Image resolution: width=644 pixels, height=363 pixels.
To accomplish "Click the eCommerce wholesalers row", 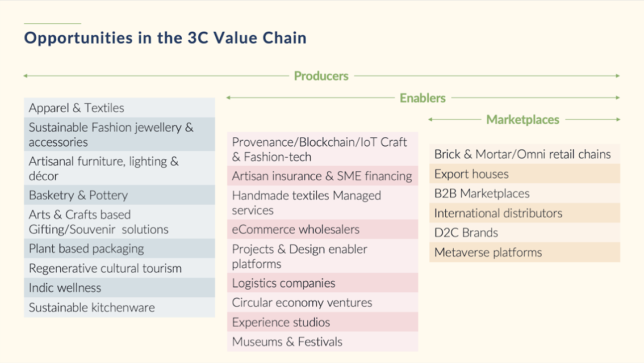I will [323, 229].
